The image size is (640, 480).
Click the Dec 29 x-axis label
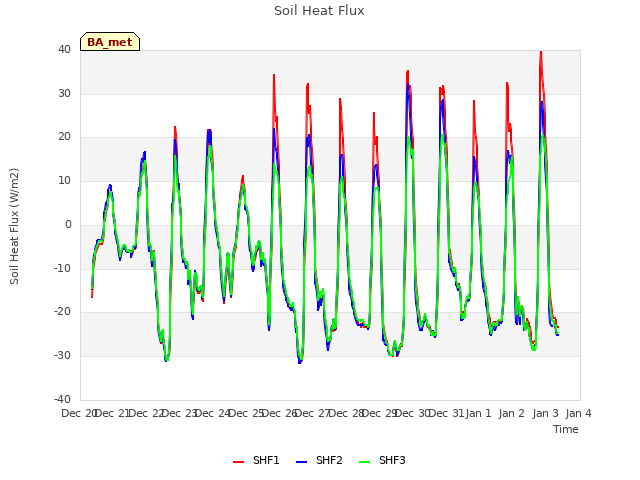click(x=380, y=413)
